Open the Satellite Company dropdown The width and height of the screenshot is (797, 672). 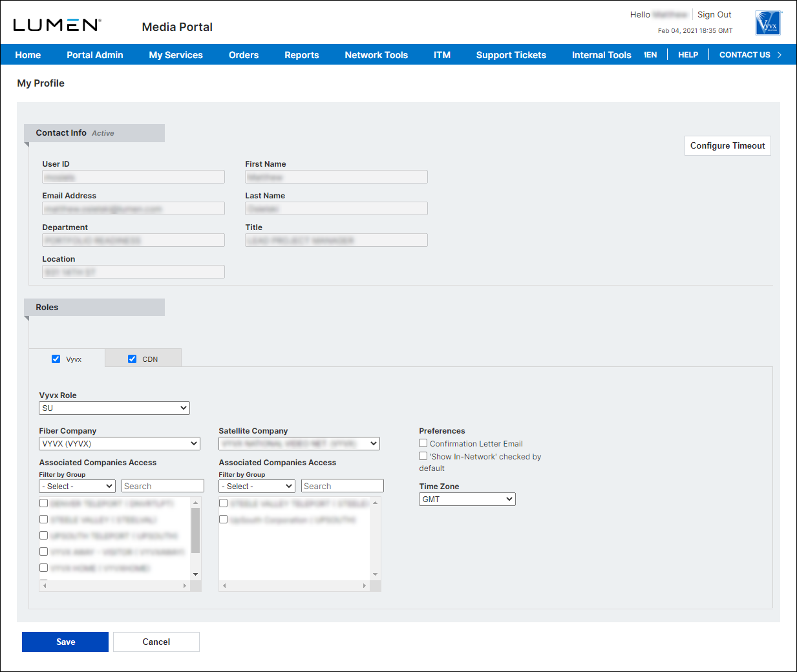[x=299, y=444]
